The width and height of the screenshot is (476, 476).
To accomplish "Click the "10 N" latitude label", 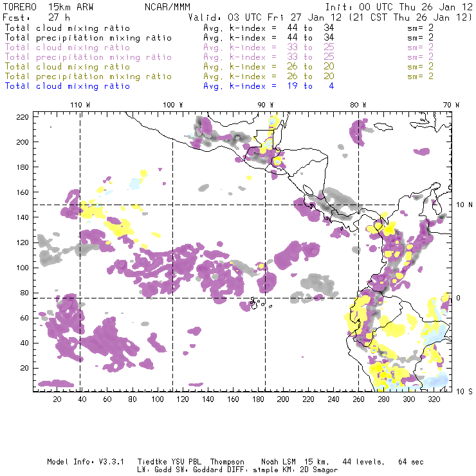I will 464,205.
